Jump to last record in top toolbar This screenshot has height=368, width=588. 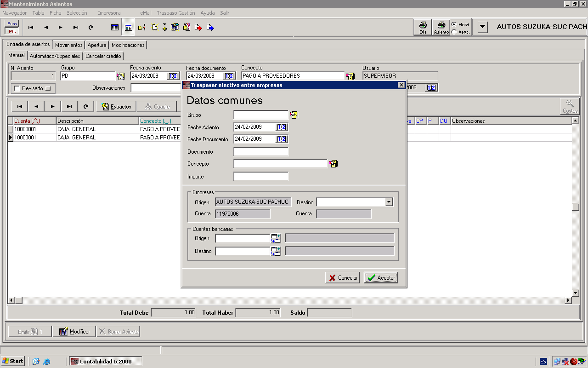point(76,28)
